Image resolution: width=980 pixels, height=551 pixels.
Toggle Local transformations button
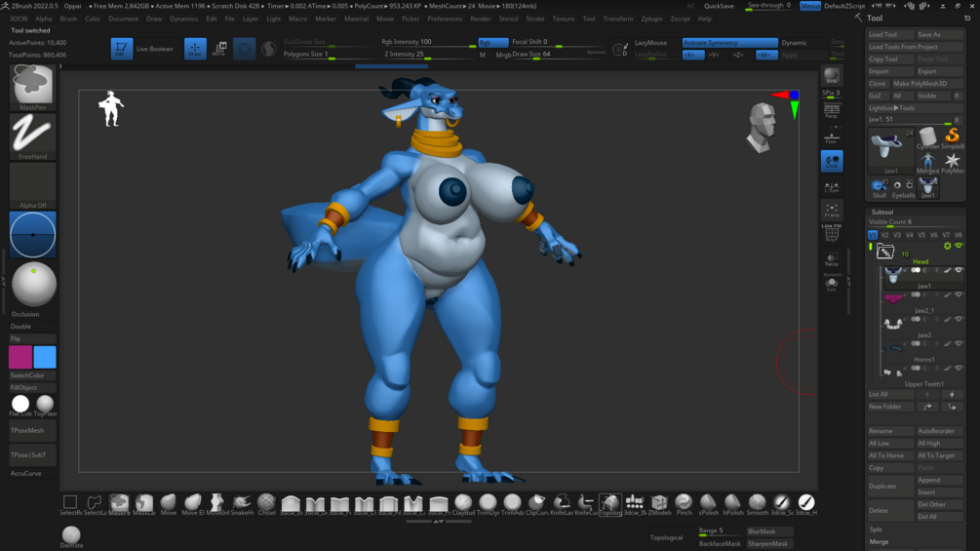tap(831, 161)
